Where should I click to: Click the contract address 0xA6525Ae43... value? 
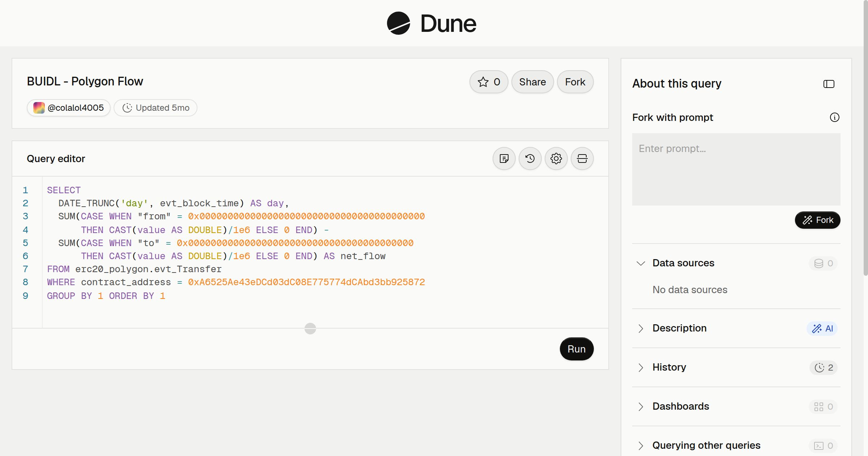click(x=306, y=282)
